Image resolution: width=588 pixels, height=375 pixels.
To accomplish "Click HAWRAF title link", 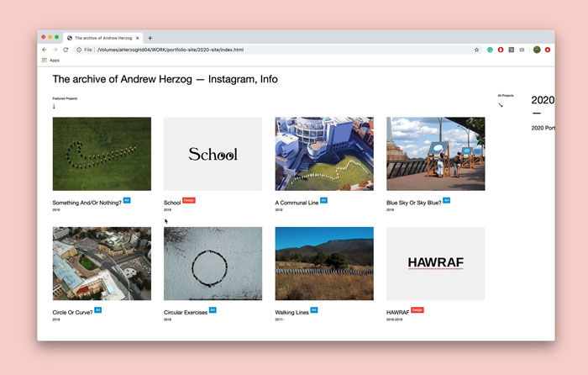I will click(x=398, y=312).
